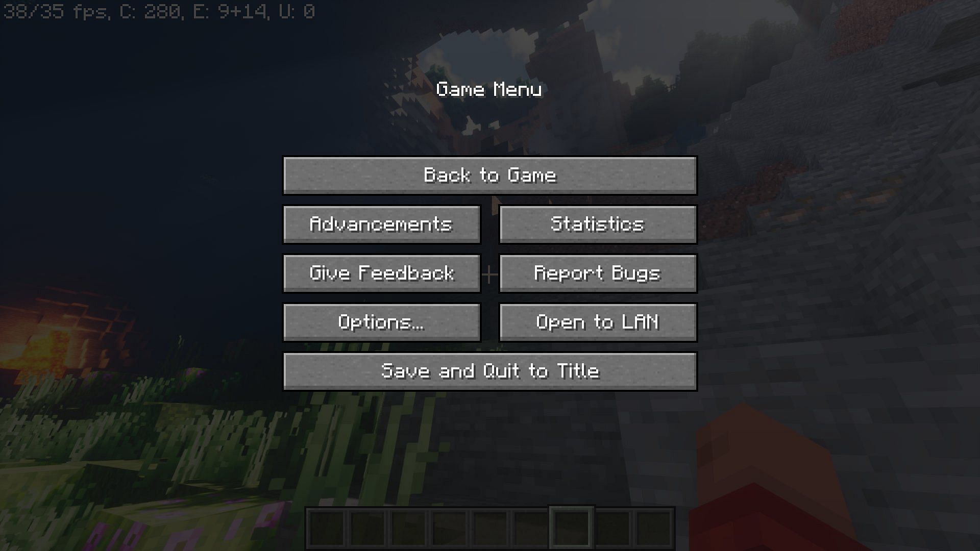Click Game Menu title label
This screenshot has height=551, width=980.
pos(489,89)
